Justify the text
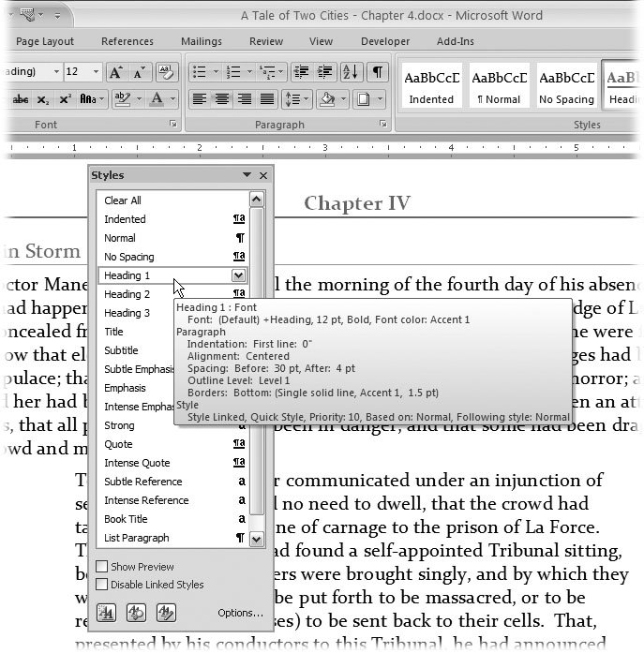This screenshot has width=644, height=653. coord(267,99)
